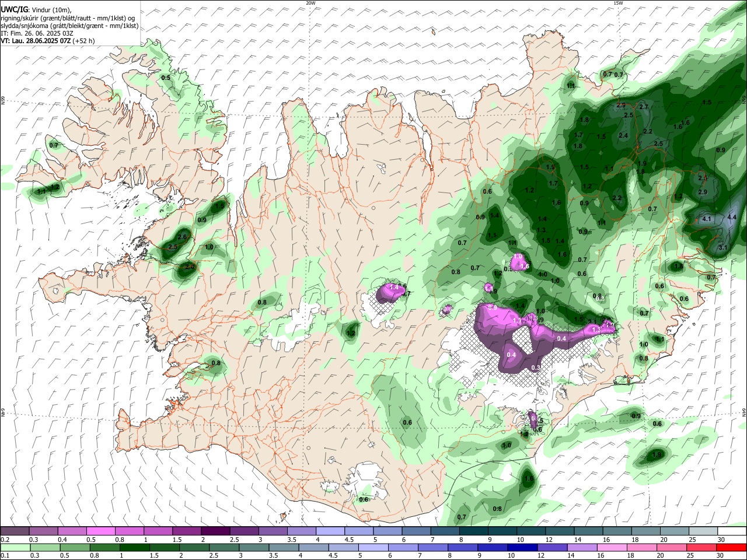The width and height of the screenshot is (747, 560).
Task: Click the 'rigning/skúrir (grænt/blátt/rautt' header line
Action: (x=68, y=18)
